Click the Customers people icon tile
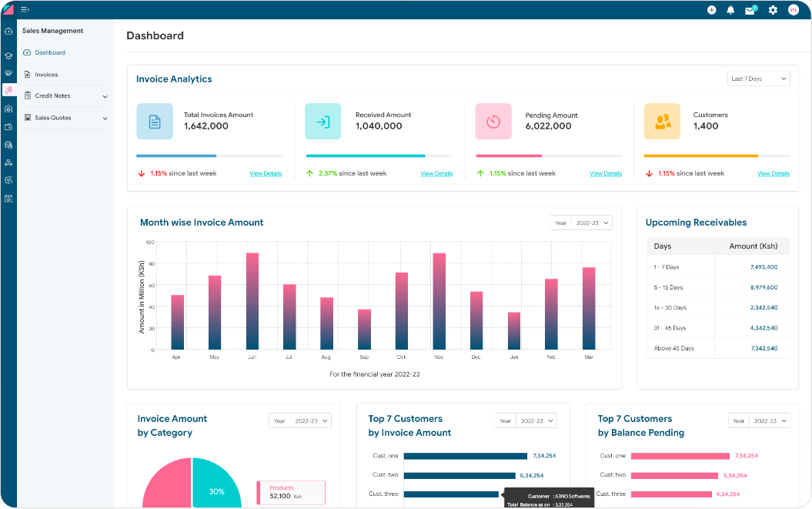The image size is (812, 509). 662,122
